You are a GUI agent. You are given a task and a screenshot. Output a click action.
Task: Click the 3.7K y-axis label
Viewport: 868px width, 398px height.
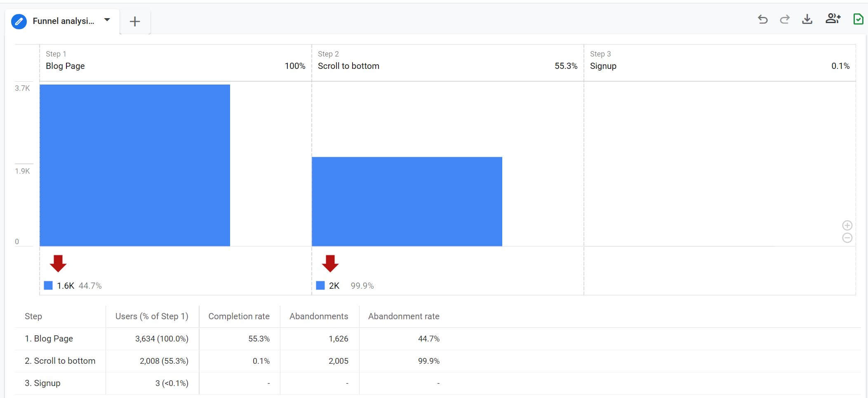pos(22,88)
